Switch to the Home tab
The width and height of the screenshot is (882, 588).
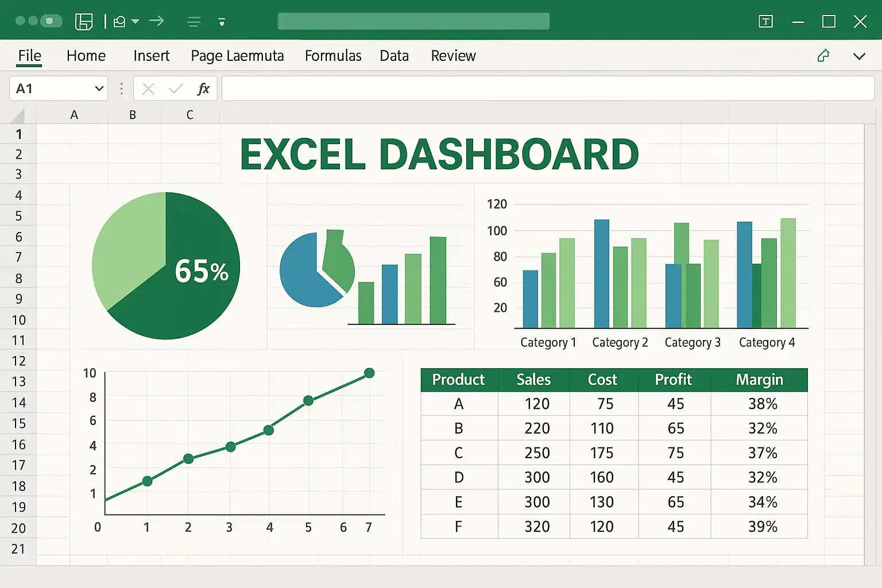pyautogui.click(x=86, y=56)
